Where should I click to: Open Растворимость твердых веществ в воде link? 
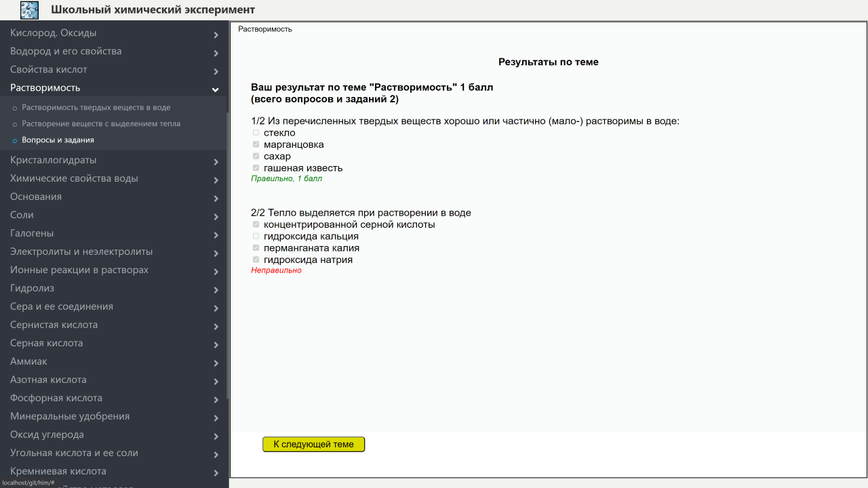point(96,108)
